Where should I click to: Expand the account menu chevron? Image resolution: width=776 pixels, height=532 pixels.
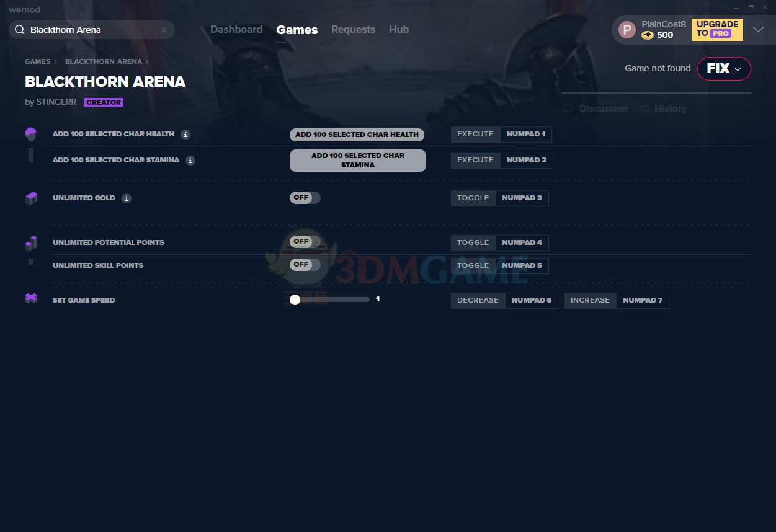pyautogui.click(x=758, y=30)
